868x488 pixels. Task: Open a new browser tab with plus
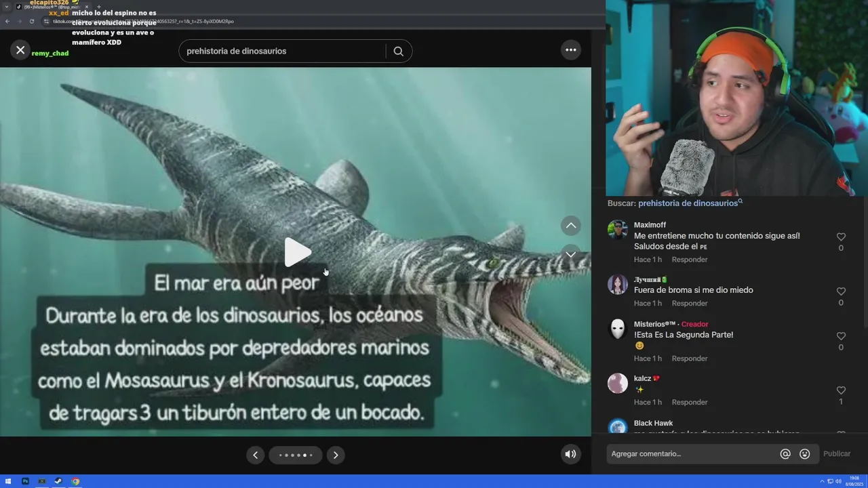click(x=98, y=7)
